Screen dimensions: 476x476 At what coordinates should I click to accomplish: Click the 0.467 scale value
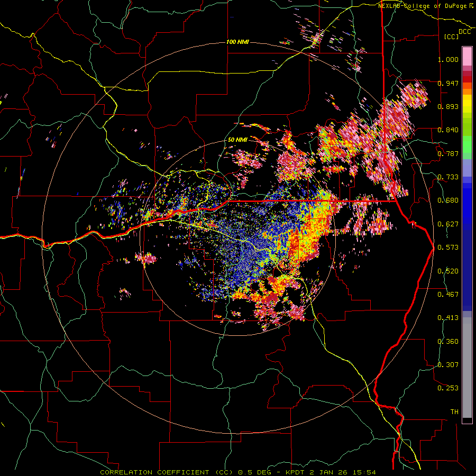448,295
